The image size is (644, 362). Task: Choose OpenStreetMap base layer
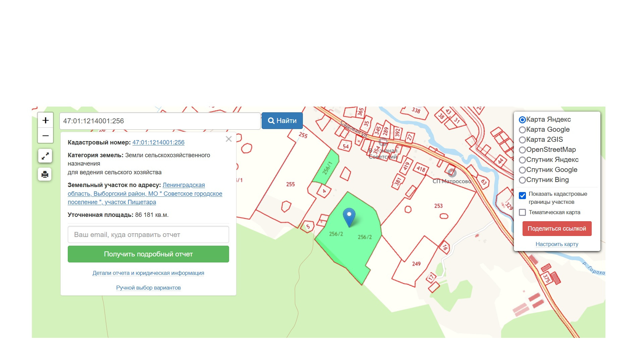tap(522, 150)
